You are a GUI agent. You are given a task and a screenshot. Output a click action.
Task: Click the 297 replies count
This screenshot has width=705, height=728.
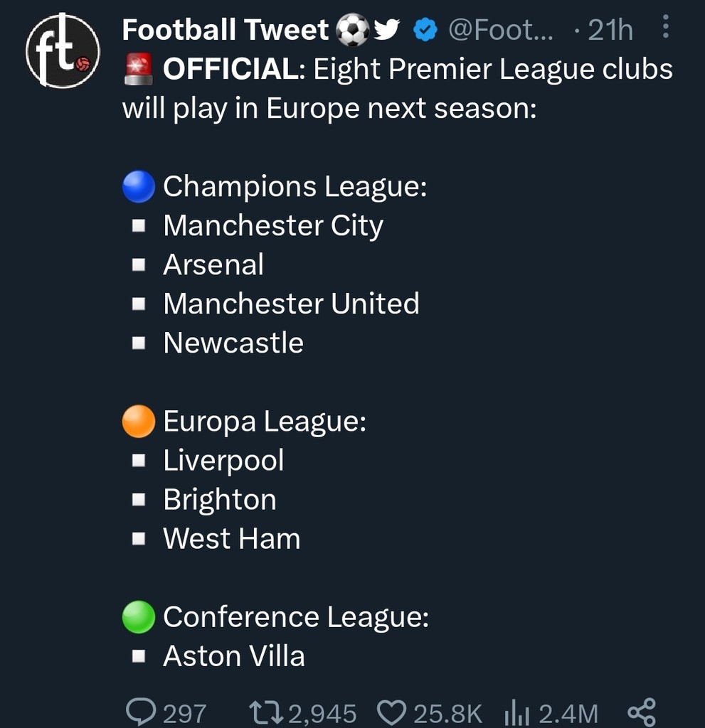point(184,713)
